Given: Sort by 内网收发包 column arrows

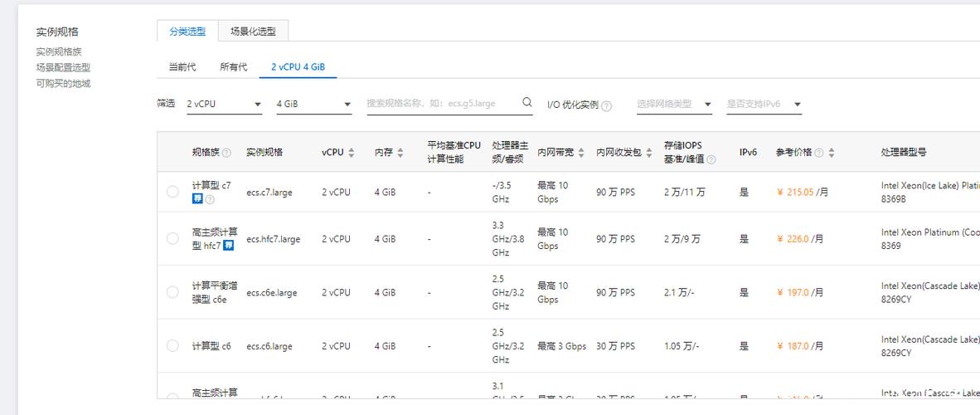Looking at the screenshot, I should pos(648,153).
